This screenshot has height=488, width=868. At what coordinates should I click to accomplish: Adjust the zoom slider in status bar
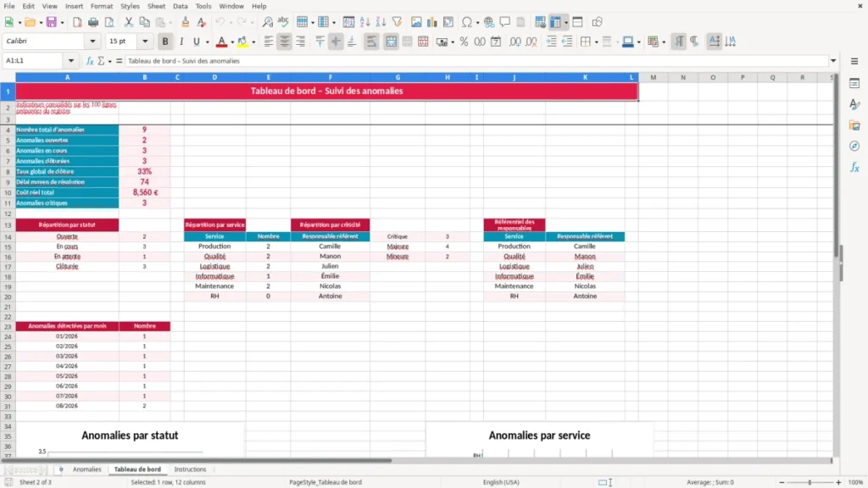tap(810, 482)
